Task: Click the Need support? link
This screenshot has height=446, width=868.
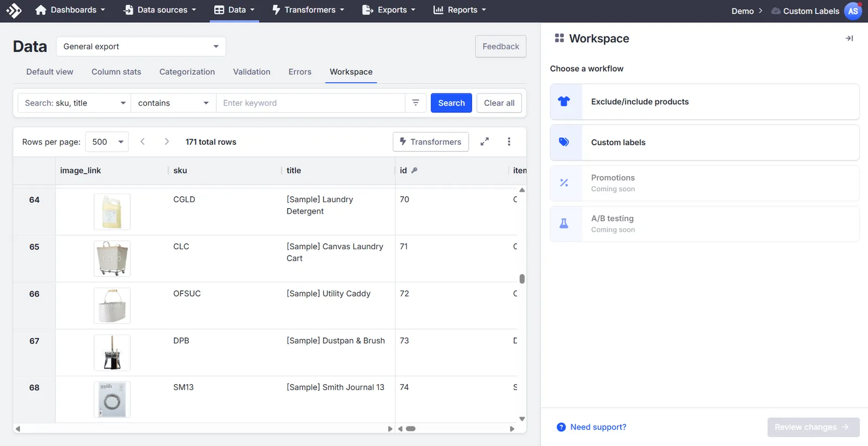Action: click(x=598, y=427)
